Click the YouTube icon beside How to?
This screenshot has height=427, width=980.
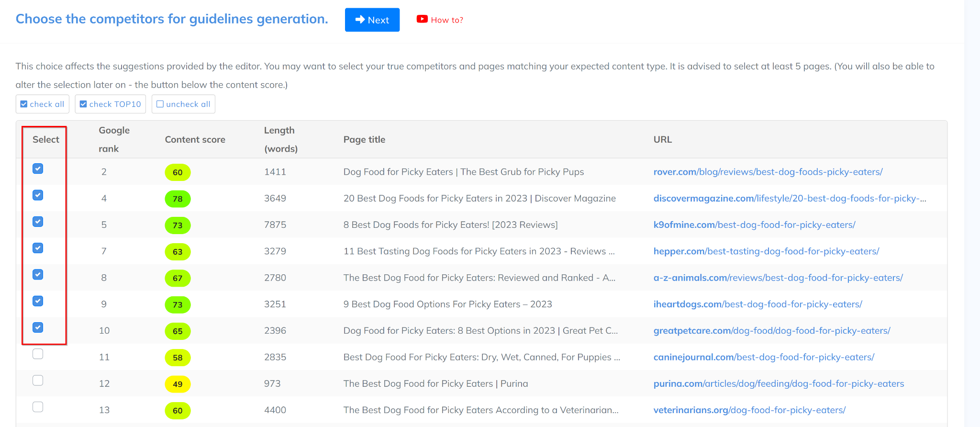point(422,19)
